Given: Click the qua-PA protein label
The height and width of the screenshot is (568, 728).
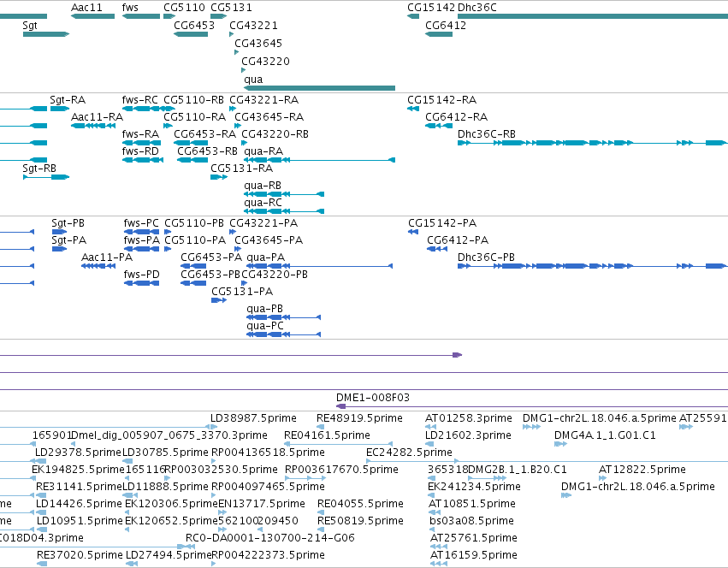Looking at the screenshot, I should click(265, 257).
